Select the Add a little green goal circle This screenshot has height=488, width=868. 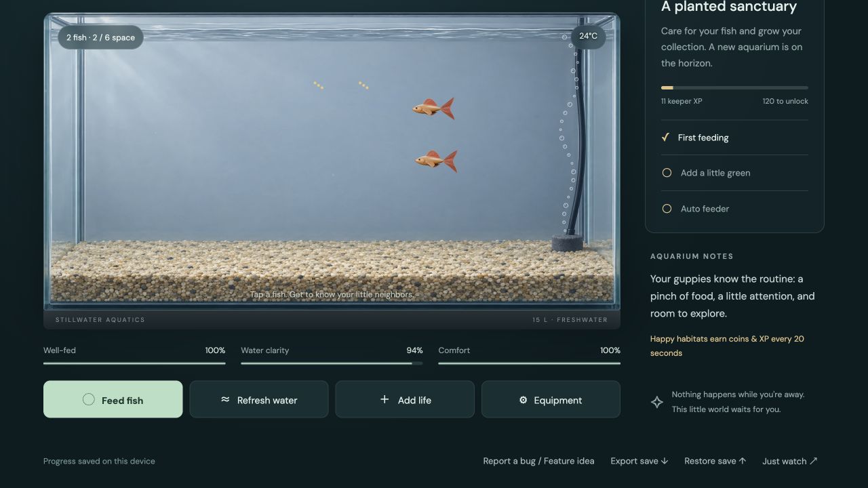pyautogui.click(x=667, y=173)
